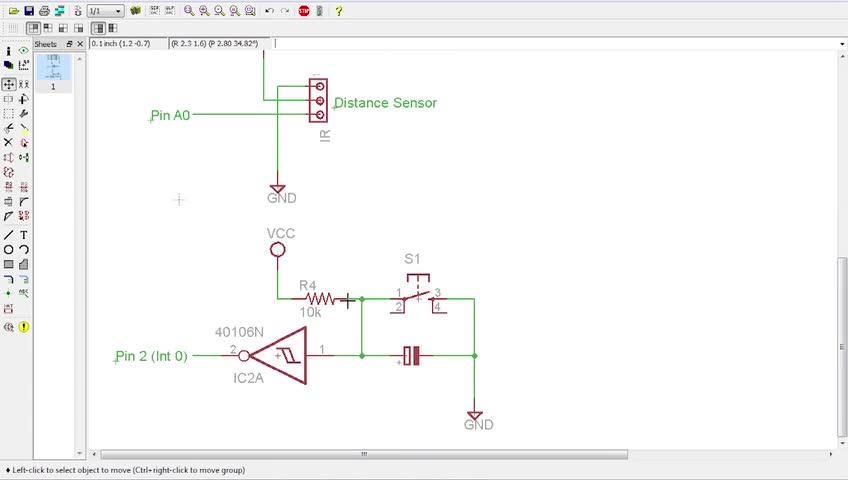The image size is (848, 480).
Task: Select the Junction green dot tool
Action: (8, 294)
